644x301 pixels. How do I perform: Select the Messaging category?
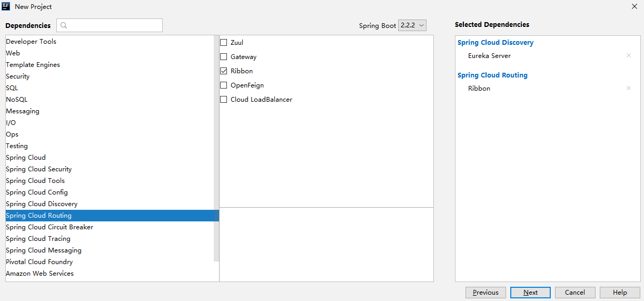(x=110, y=111)
